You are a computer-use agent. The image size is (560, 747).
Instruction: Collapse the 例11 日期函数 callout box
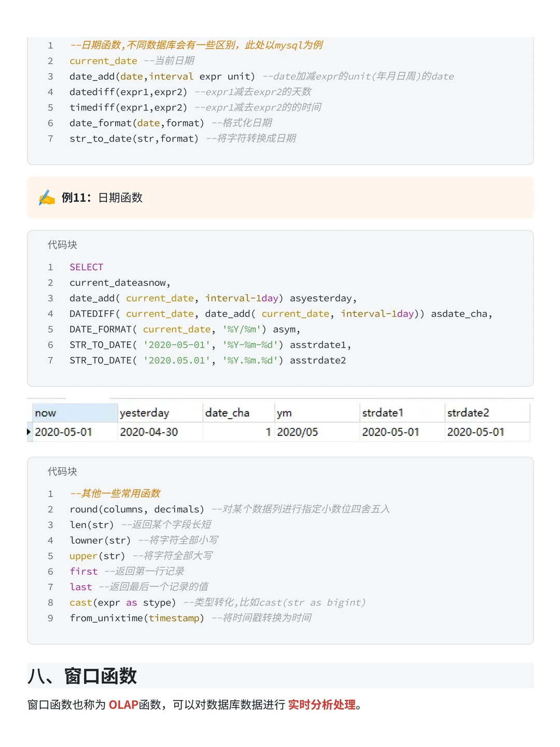coord(119,198)
